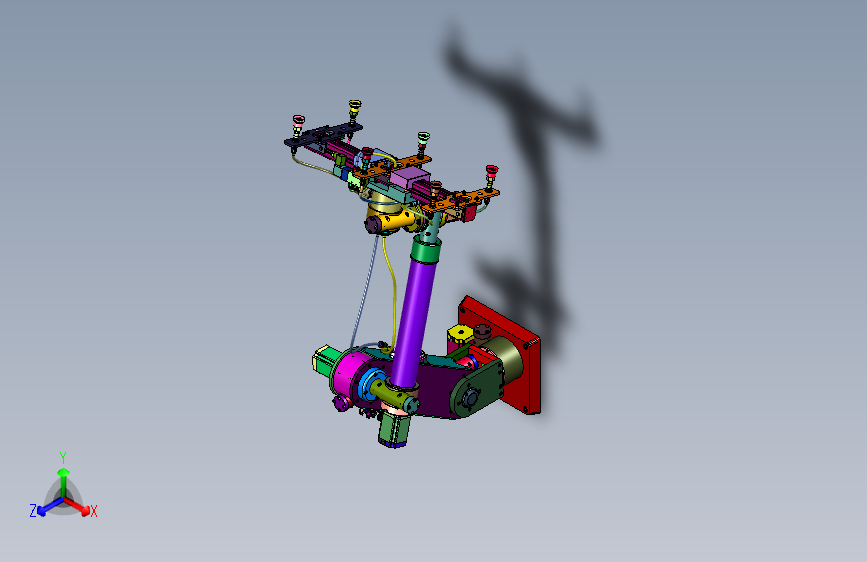The width and height of the screenshot is (867, 562).
Task: Select the lilac box on the top rail
Action: 410,178
